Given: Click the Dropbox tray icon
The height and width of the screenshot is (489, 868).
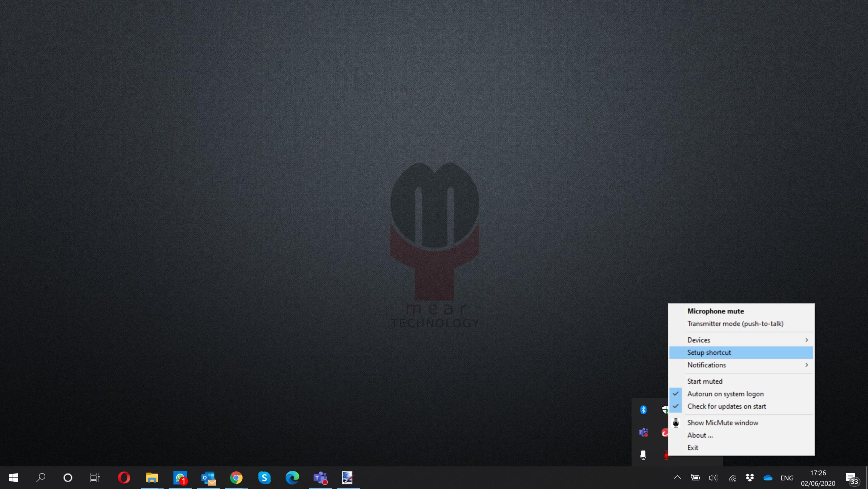Looking at the screenshot, I should (750, 478).
